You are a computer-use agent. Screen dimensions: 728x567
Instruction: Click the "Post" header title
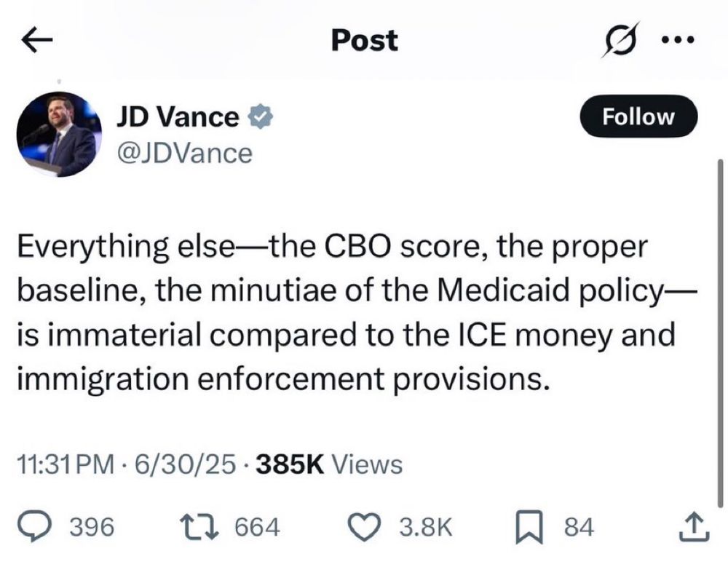[x=364, y=41]
